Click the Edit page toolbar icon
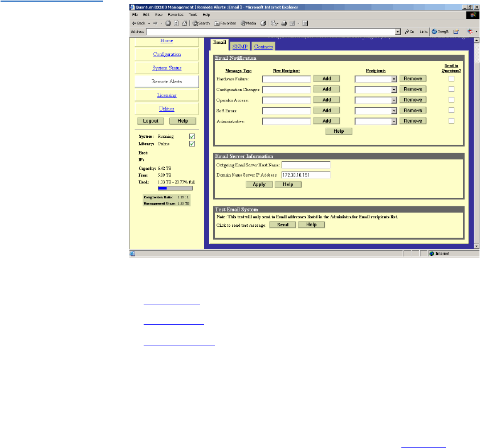 [292, 23]
